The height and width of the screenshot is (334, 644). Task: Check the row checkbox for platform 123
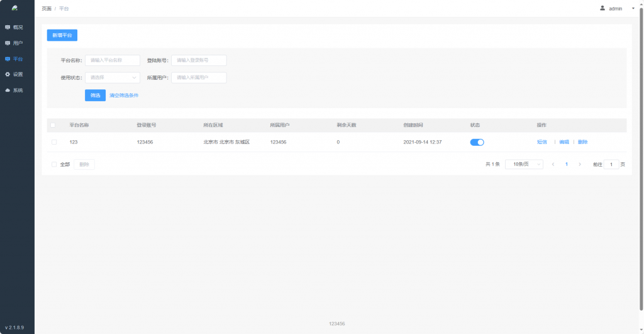click(x=54, y=142)
